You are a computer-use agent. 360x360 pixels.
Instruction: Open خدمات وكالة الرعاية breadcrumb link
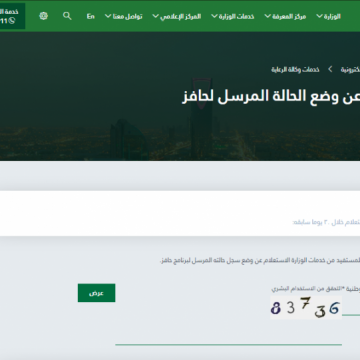coord(295,69)
